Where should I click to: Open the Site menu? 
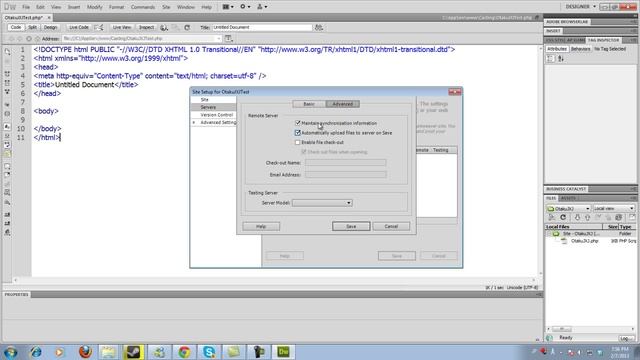tap(166, 7)
